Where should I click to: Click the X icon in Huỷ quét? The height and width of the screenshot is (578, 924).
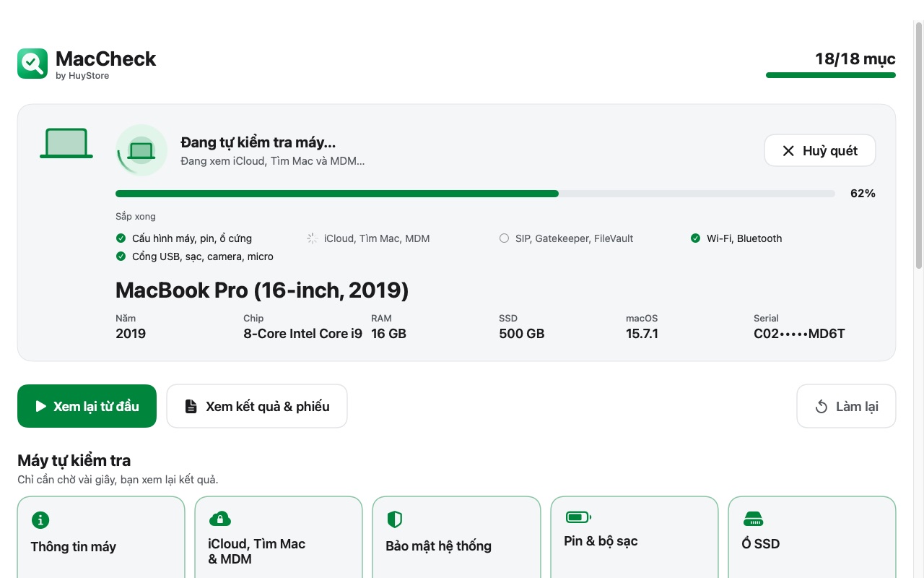point(788,151)
